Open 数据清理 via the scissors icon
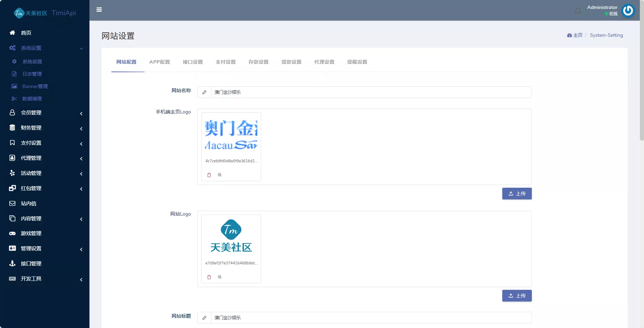Screen dimensions: 644x328 14,99
